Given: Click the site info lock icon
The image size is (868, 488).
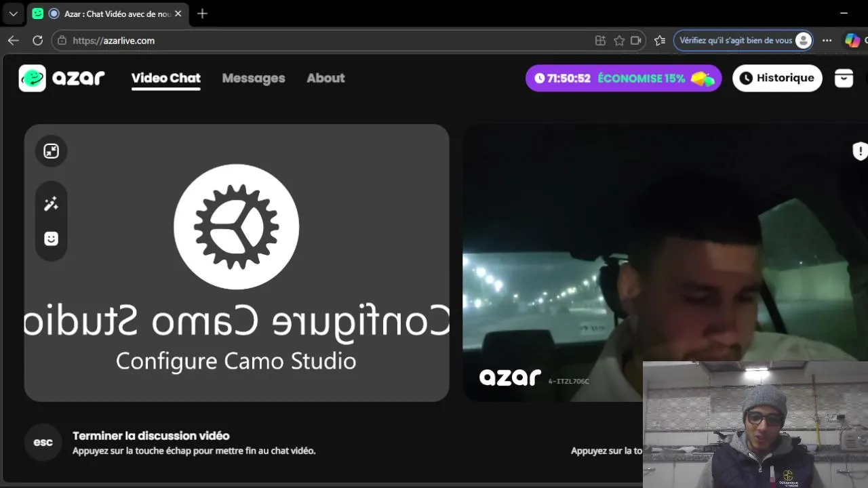Looking at the screenshot, I should [62, 41].
